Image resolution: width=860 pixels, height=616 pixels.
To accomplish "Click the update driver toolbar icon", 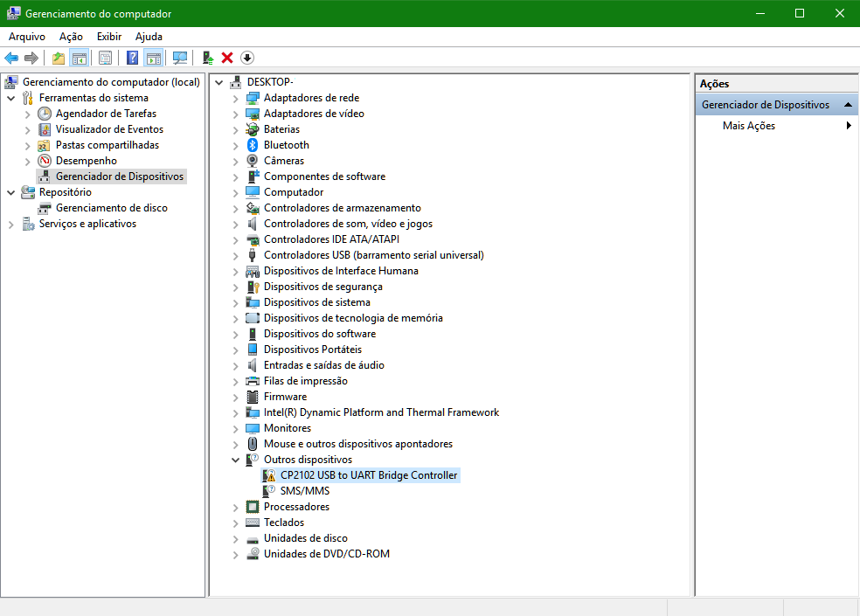I will (x=208, y=58).
